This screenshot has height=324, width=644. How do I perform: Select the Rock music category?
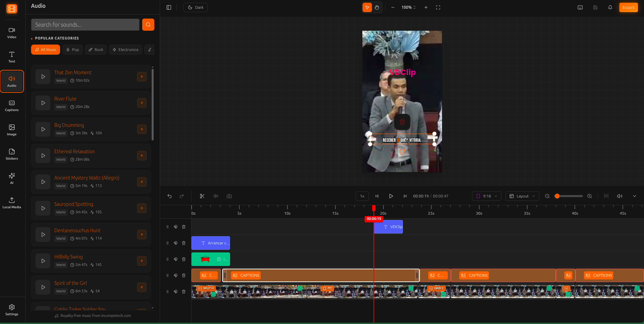(x=96, y=50)
